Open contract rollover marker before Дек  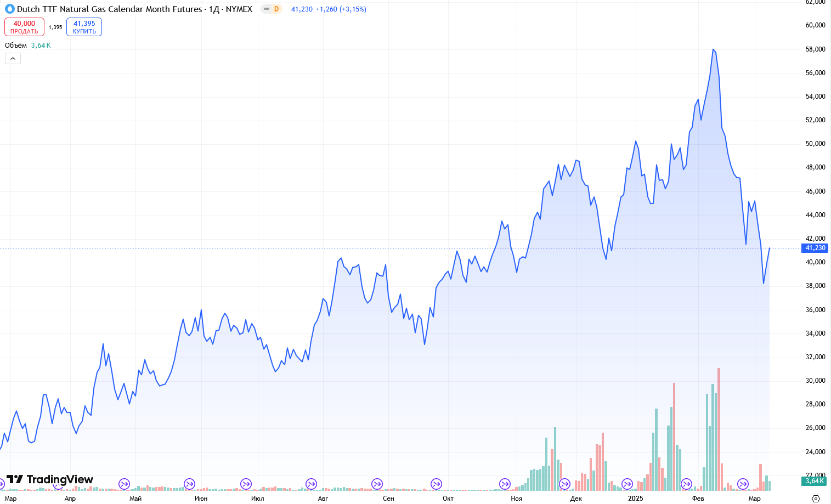[564, 484]
